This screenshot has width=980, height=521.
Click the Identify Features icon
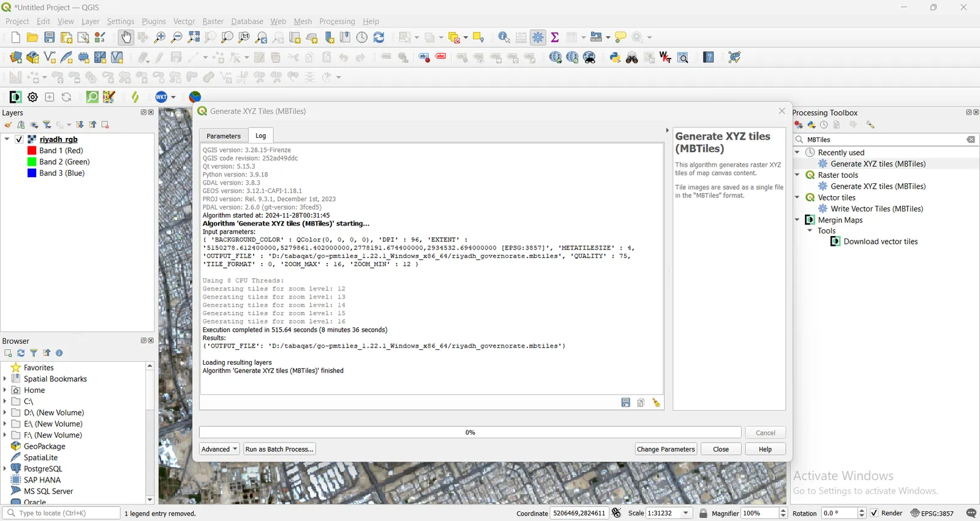[504, 38]
